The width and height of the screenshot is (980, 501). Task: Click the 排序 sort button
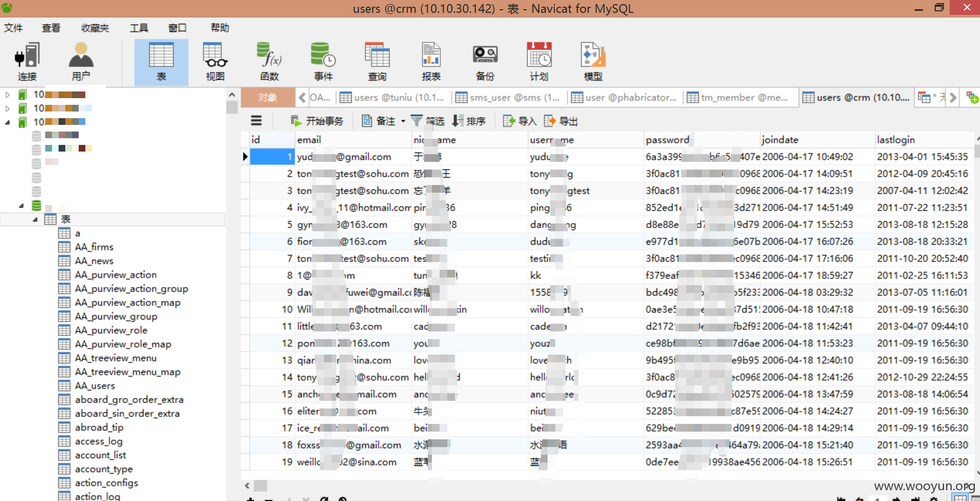tap(468, 121)
